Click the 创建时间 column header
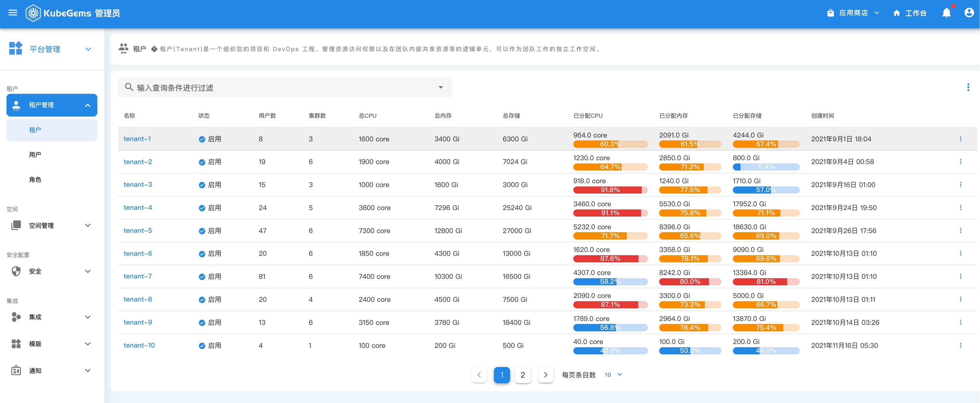The image size is (980, 403). coord(823,116)
